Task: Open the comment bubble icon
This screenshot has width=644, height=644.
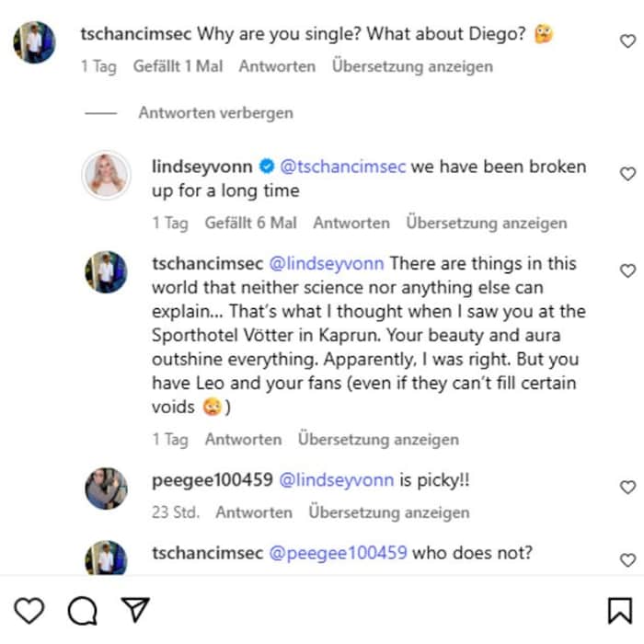Action: point(83,610)
